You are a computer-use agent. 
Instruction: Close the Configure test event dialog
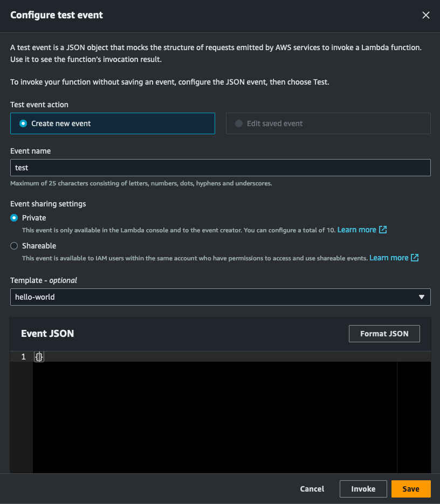[x=426, y=15]
